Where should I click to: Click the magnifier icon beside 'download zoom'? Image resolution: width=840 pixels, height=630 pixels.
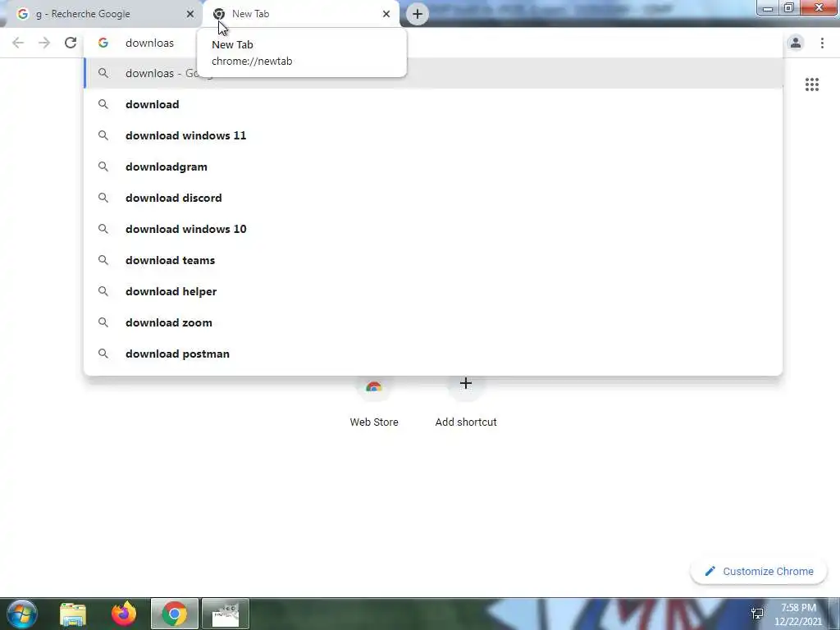[103, 322]
